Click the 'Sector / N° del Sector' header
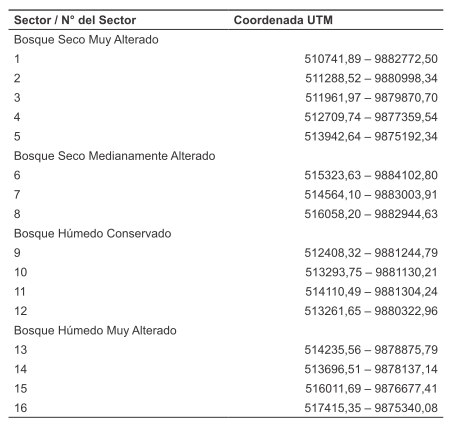The width and height of the screenshot is (457, 430). [x=75, y=20]
